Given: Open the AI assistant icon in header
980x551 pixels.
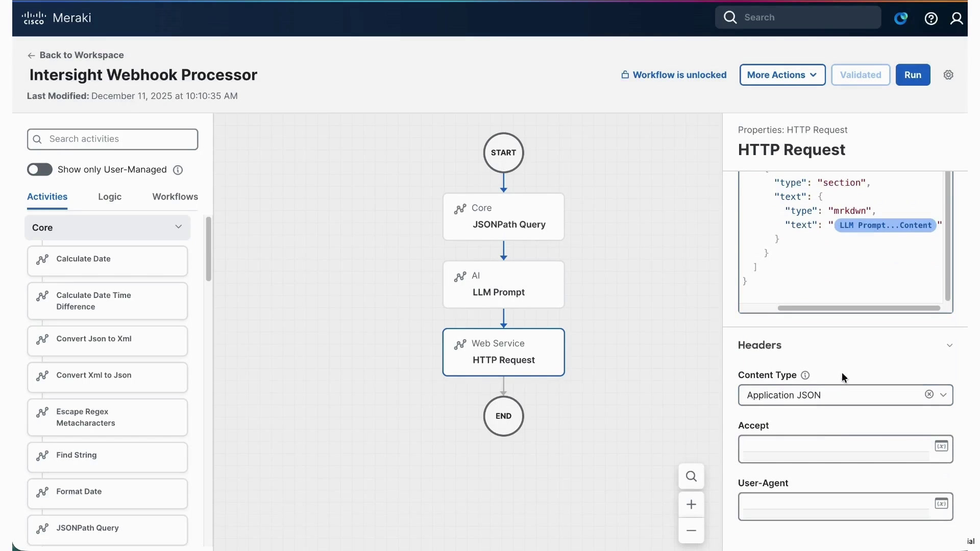Looking at the screenshot, I should (x=901, y=18).
